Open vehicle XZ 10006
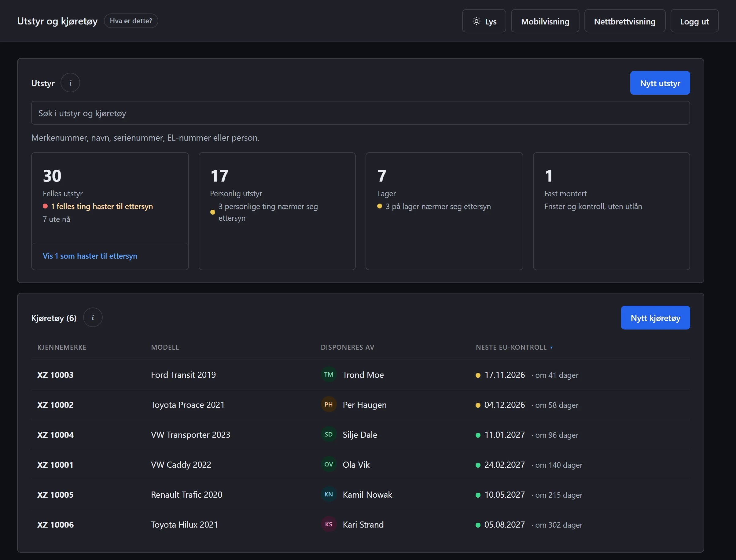The width and height of the screenshot is (736, 560). click(x=55, y=525)
